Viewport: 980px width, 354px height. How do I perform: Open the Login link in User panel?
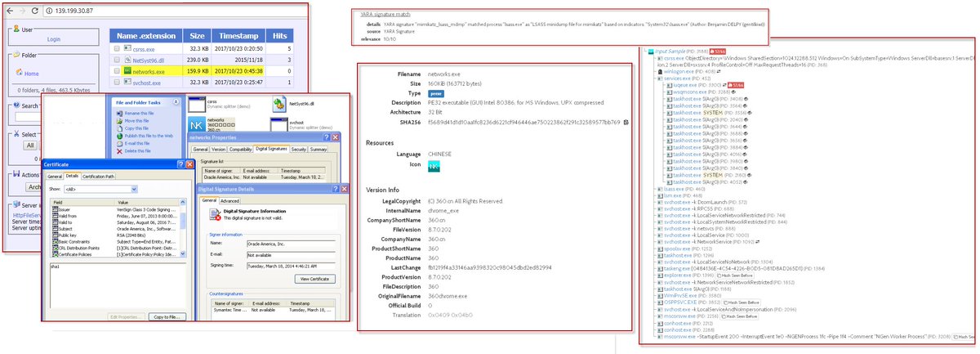click(x=53, y=39)
